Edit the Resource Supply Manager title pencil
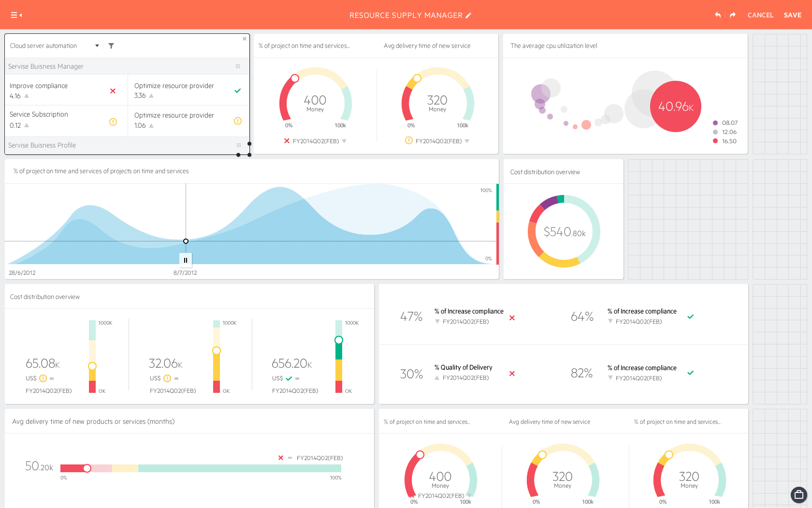Image resolution: width=812 pixels, height=508 pixels. point(468,15)
